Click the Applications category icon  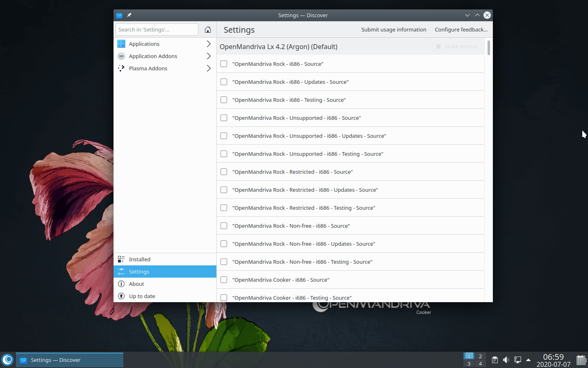click(121, 44)
